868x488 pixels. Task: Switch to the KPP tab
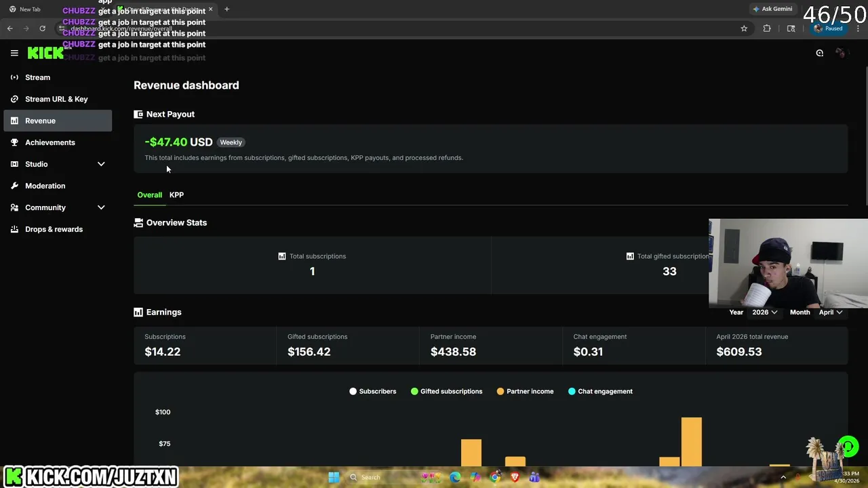click(x=176, y=195)
